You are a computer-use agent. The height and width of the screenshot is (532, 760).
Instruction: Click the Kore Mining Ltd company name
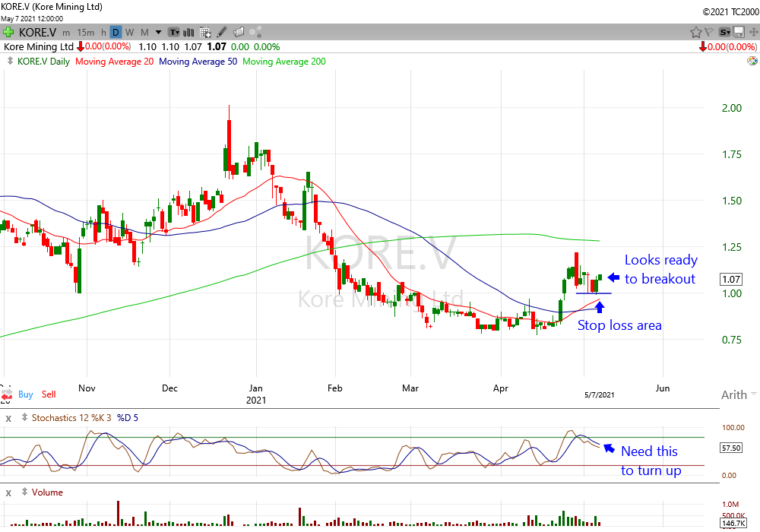pyautogui.click(x=39, y=47)
